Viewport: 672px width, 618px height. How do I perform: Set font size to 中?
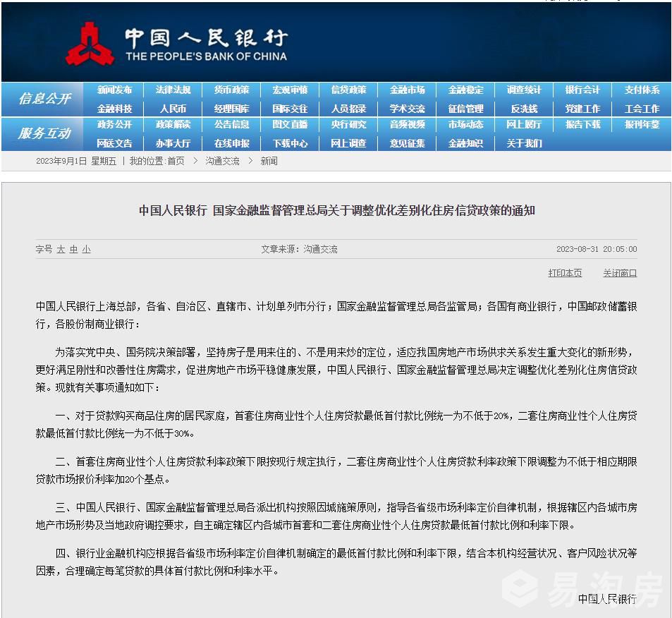click(x=74, y=249)
